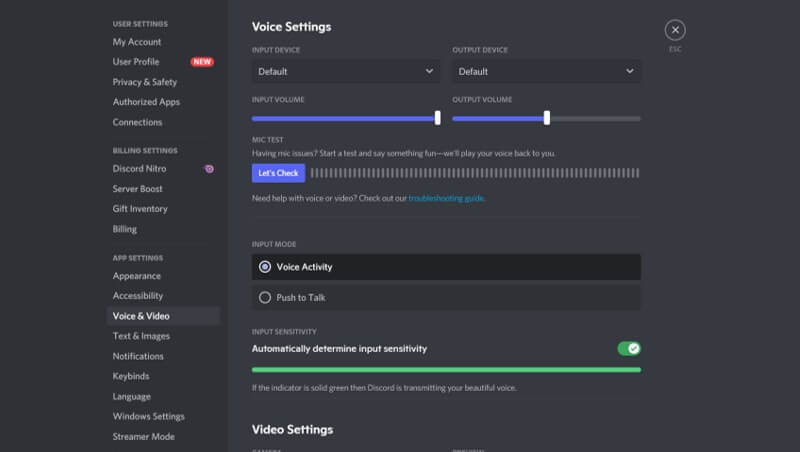This screenshot has height=452, width=800.
Task: Open My Account settings
Action: pyautogui.click(x=137, y=42)
